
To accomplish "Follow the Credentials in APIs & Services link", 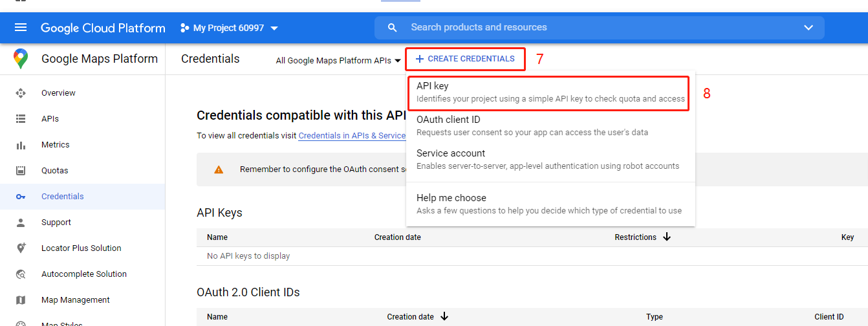I will click(x=352, y=136).
